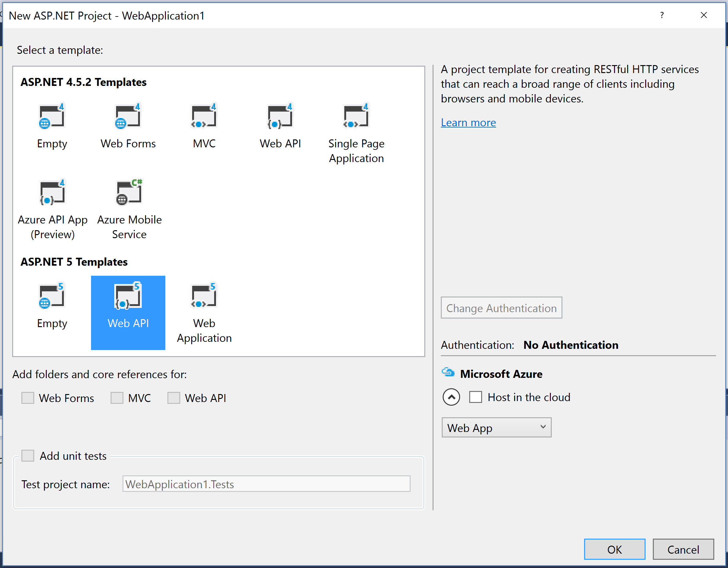The width and height of the screenshot is (728, 568).
Task: Click the MVC template label under its icon
Action: (204, 143)
